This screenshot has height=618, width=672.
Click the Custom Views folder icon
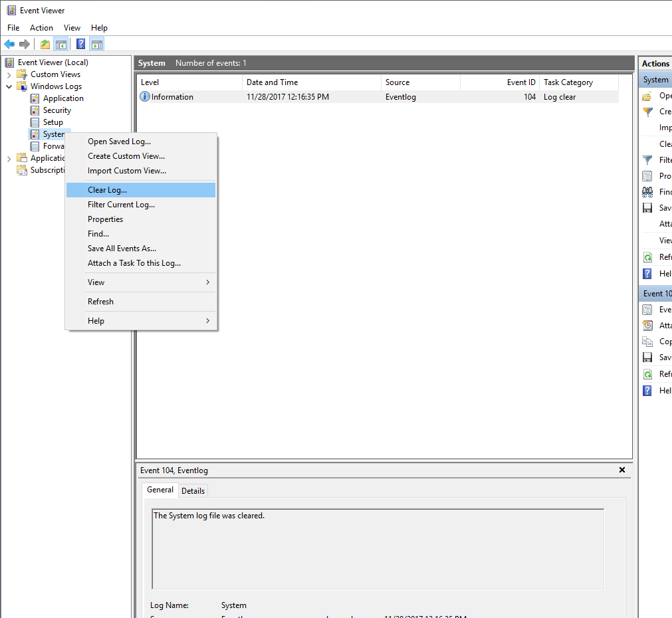22,74
